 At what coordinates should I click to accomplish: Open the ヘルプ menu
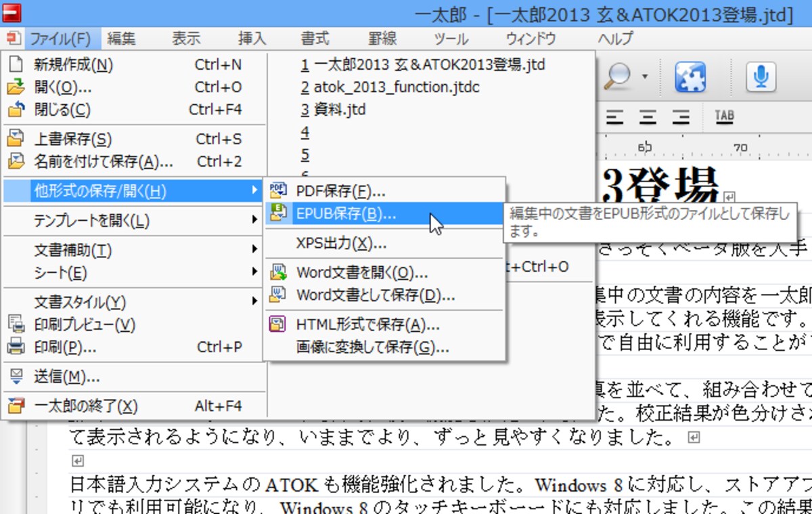pyautogui.click(x=616, y=39)
